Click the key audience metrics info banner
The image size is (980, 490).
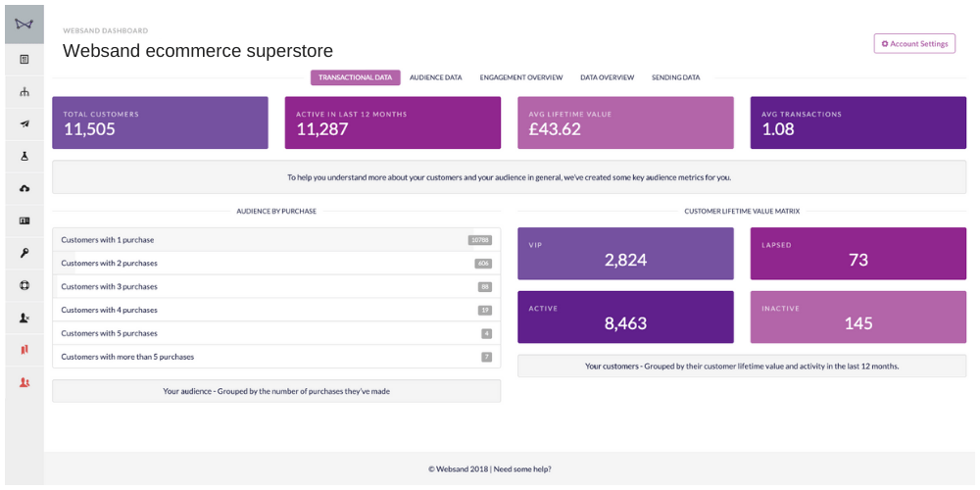coord(509,176)
